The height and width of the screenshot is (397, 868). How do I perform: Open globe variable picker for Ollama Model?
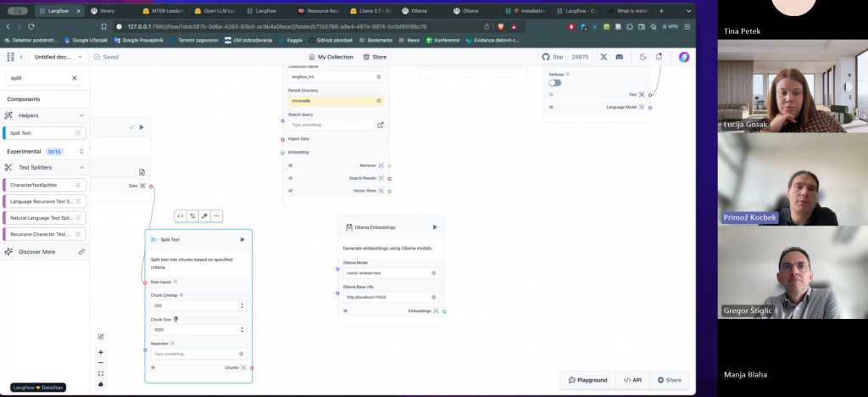pos(434,273)
